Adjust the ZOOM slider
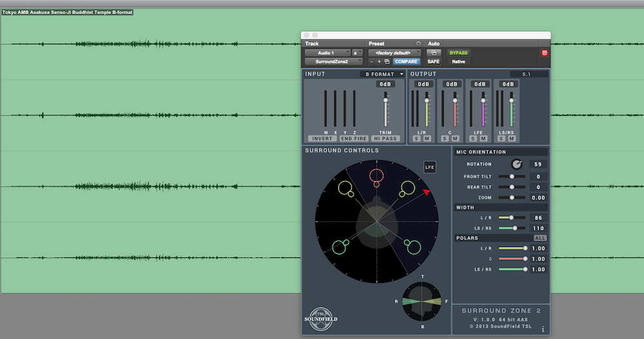Image resolution: width=644 pixels, height=339 pixels. point(512,197)
